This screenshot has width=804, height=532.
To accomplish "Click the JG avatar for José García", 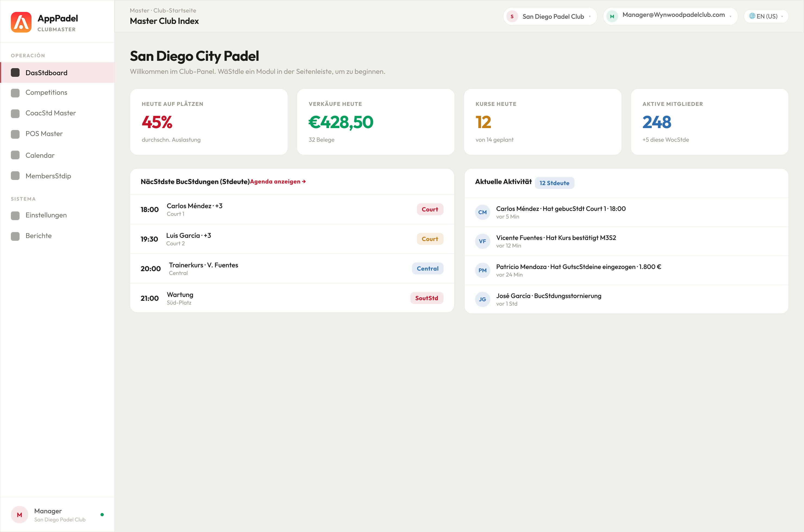I will pyautogui.click(x=482, y=299).
